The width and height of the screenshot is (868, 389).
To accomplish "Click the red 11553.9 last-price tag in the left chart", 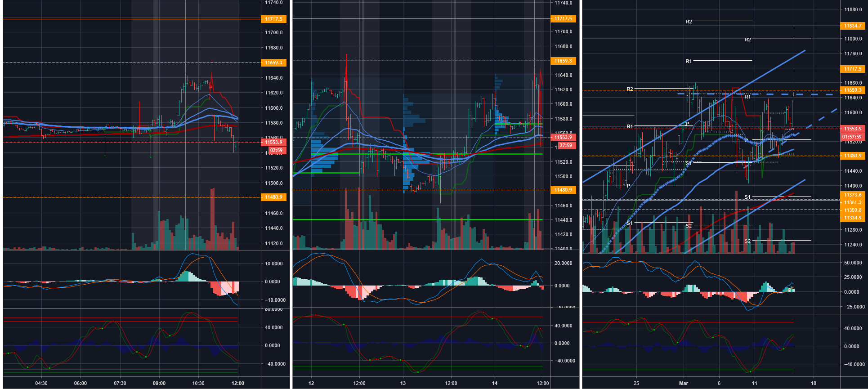I will point(273,142).
